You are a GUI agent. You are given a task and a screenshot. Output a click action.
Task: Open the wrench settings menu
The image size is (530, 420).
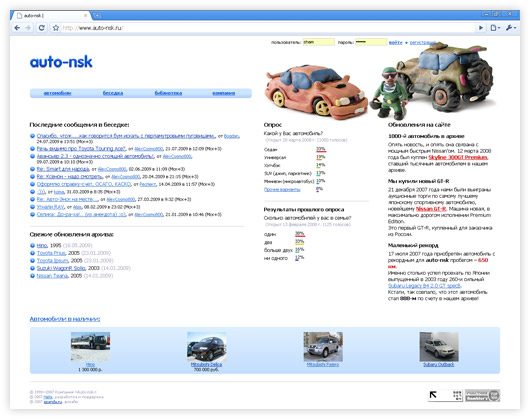(510, 28)
